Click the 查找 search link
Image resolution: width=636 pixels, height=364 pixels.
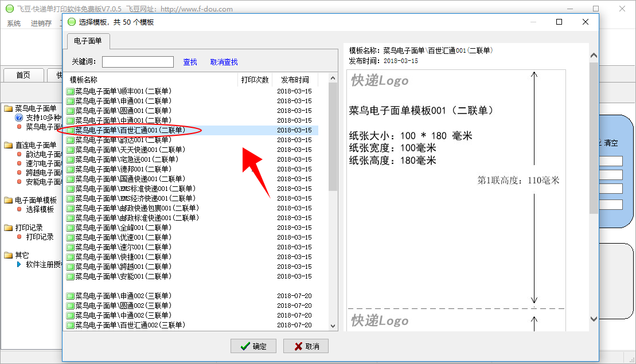190,62
